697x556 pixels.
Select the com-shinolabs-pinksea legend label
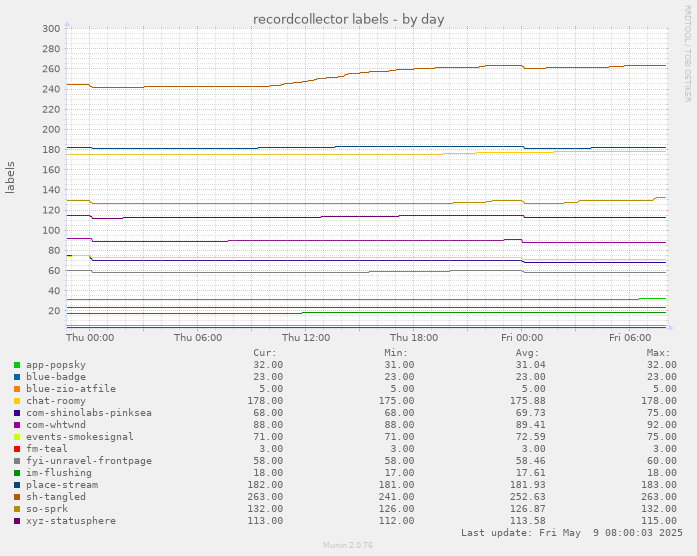89,413
